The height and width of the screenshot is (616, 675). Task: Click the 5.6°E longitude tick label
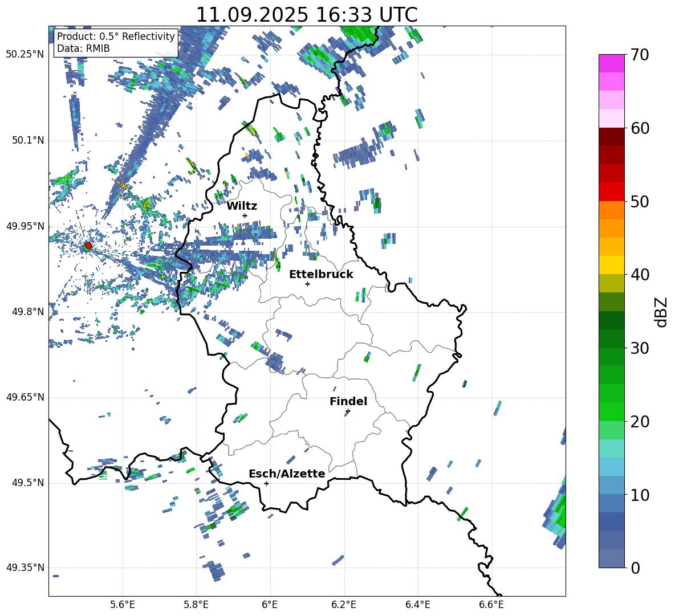[123, 605]
